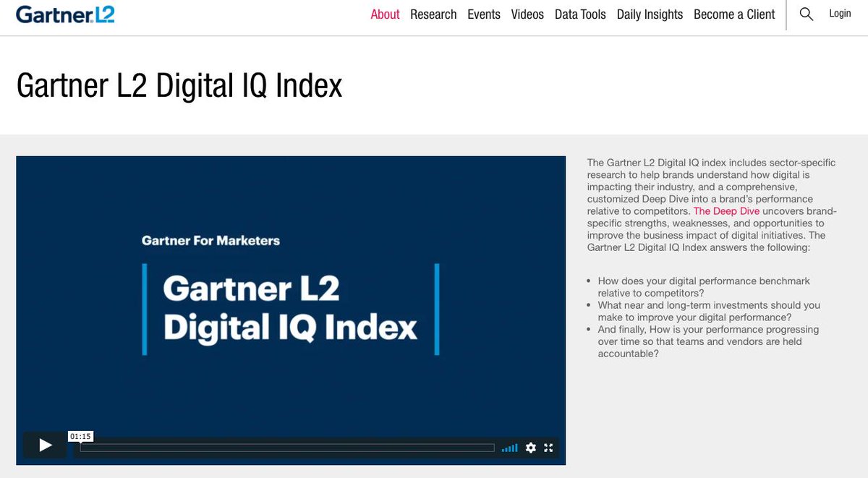Open the Daily Insights menu item
Screen dimensions: 868x478
[650, 14]
